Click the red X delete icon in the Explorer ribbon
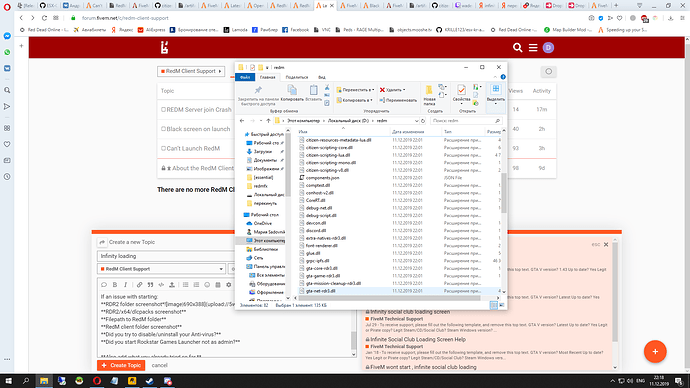690x388 pixels. (382, 90)
